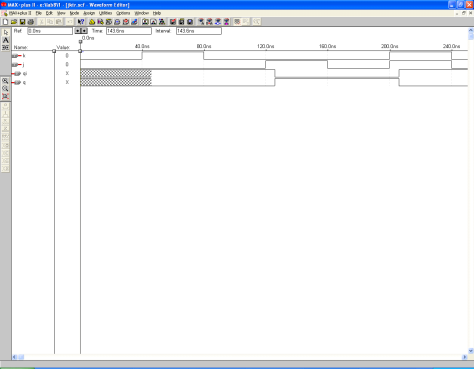The image size is (474, 369).
Task: Click inside the Ref time input field
Action: pos(50,31)
